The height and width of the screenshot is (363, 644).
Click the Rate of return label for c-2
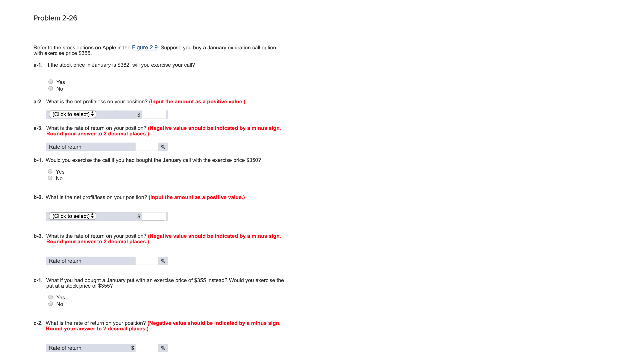(65, 348)
